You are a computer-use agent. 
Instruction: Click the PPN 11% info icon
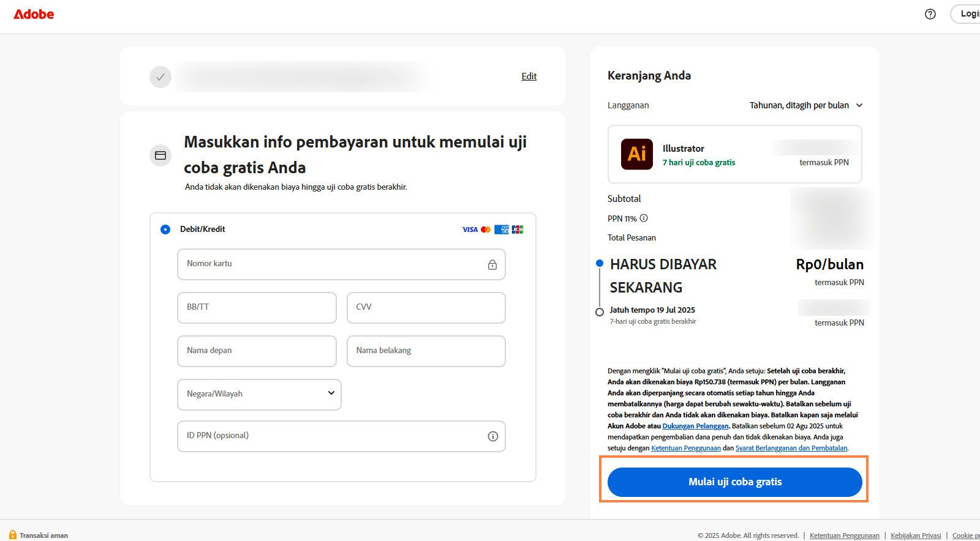(644, 218)
